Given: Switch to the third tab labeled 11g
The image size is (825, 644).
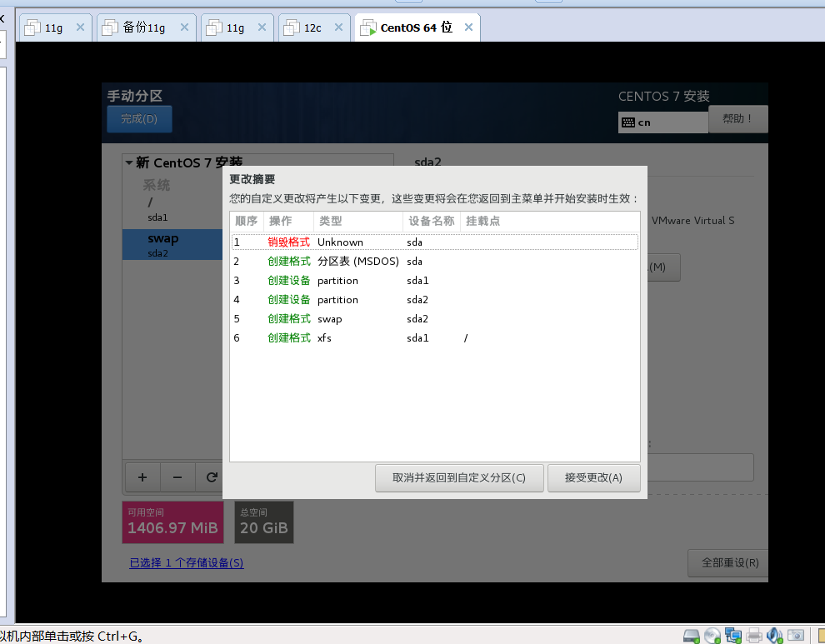Looking at the screenshot, I should coord(237,27).
